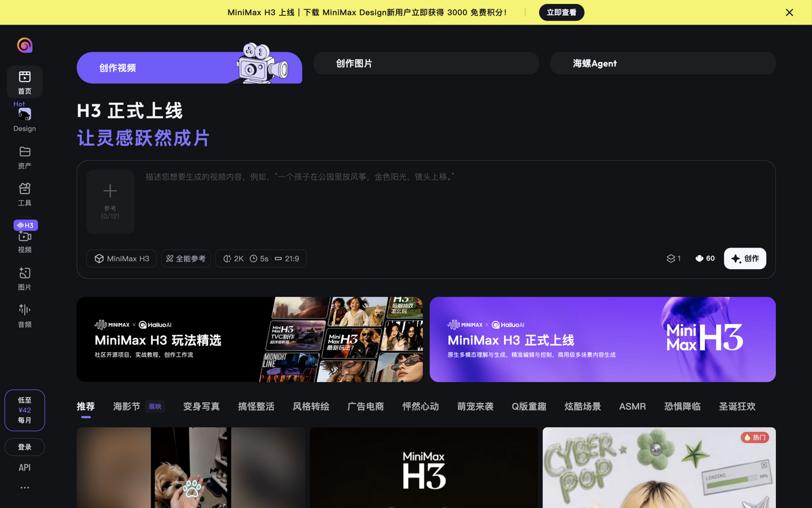Select the 创作视频 tab
The height and width of the screenshot is (508, 812).
[189, 68]
